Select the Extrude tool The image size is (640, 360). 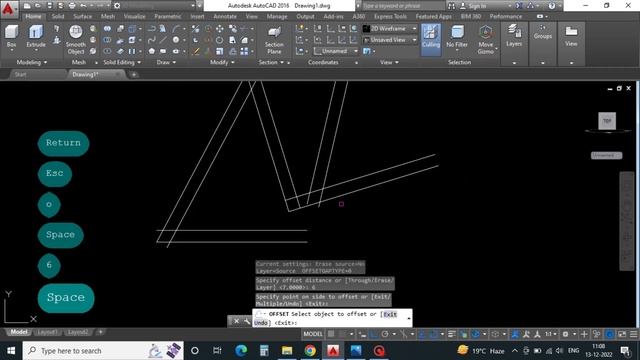pos(36,36)
